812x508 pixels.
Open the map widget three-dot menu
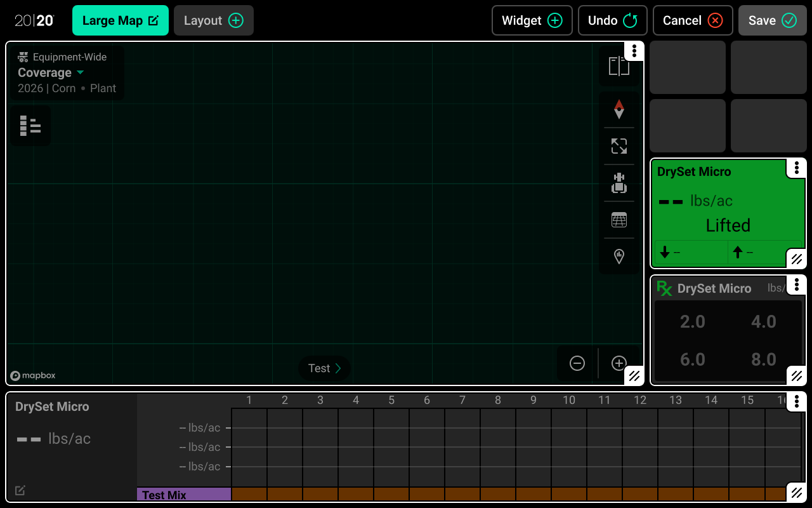pyautogui.click(x=634, y=52)
